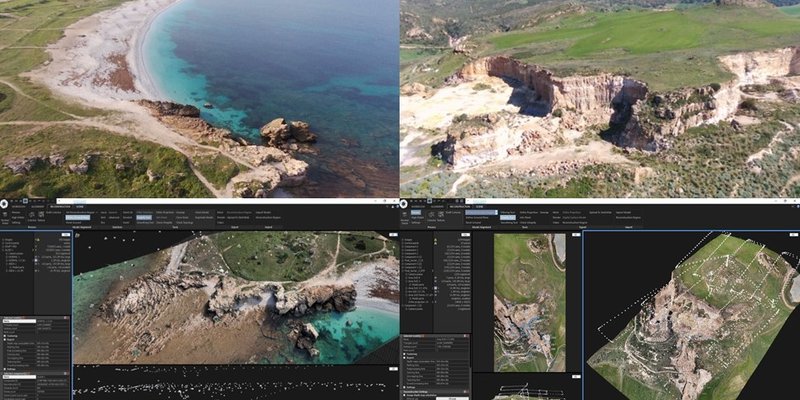The width and height of the screenshot is (800, 400).
Task: Export Mesh in left window ribbon
Action: tap(220, 212)
